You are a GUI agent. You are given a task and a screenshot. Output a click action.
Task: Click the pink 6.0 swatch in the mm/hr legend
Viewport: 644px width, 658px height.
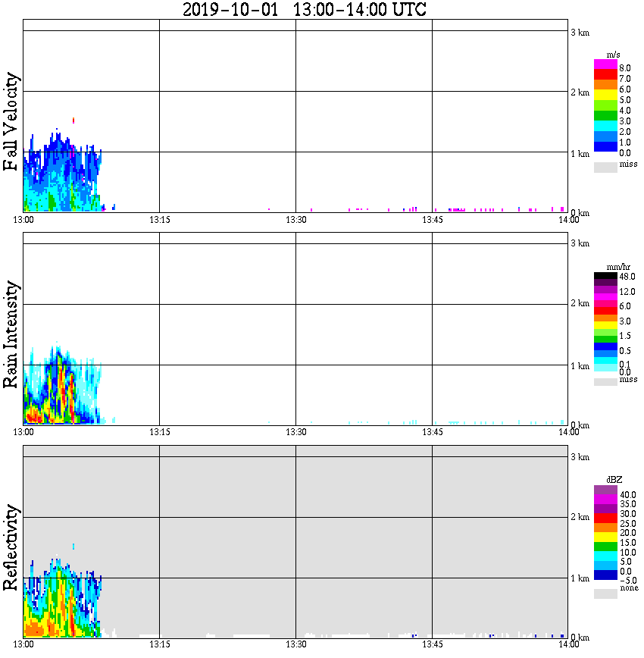pyautogui.click(x=605, y=304)
